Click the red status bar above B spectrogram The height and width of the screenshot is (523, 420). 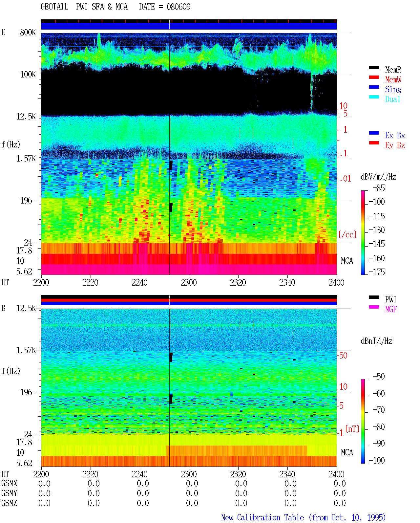click(189, 300)
